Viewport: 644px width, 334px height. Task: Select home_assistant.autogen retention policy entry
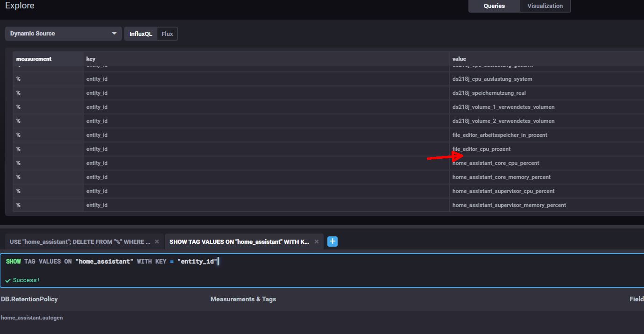32,318
